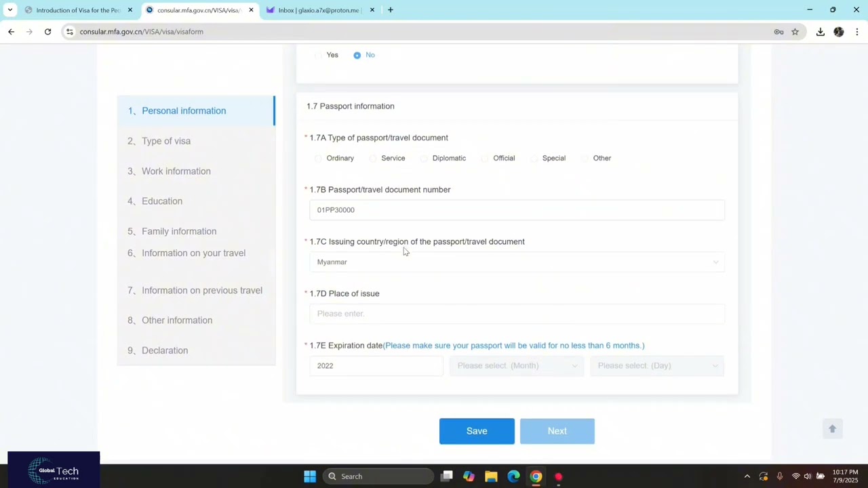Reload the visa form page
Image resolution: width=868 pixels, height=488 pixels.
pos(47,32)
